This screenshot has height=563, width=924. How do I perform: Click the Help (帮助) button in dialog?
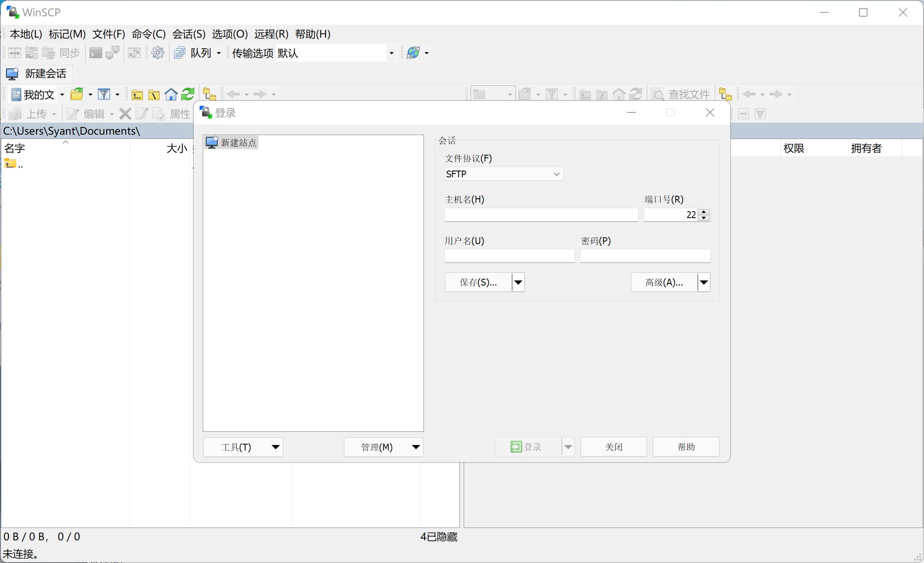click(x=686, y=447)
